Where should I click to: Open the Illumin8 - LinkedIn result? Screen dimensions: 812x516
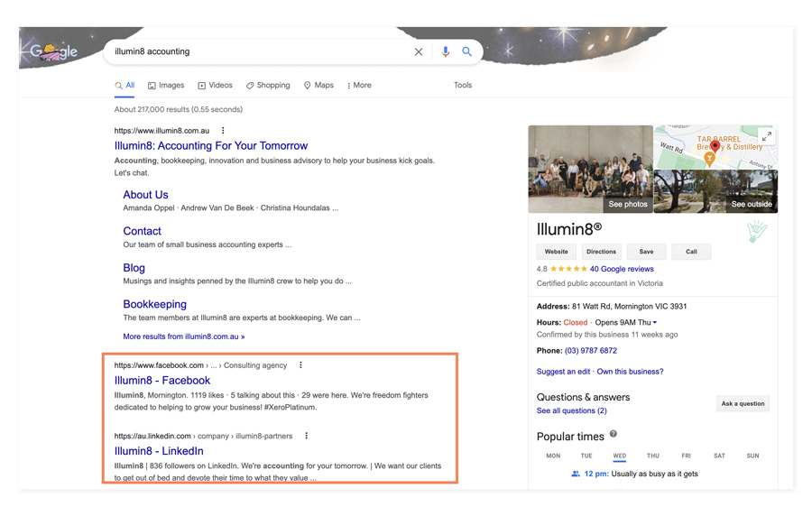(159, 451)
